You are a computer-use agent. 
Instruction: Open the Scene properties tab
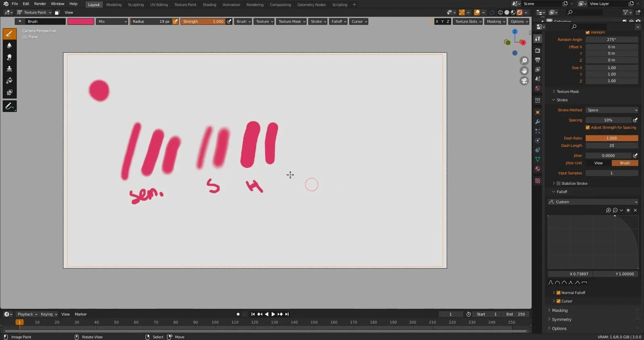(538, 79)
